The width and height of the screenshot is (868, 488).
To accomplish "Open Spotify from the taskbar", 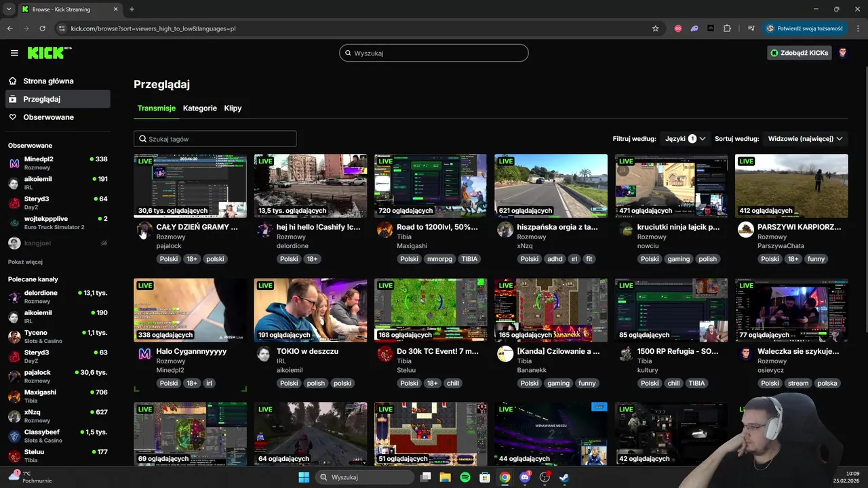I will 465,477.
